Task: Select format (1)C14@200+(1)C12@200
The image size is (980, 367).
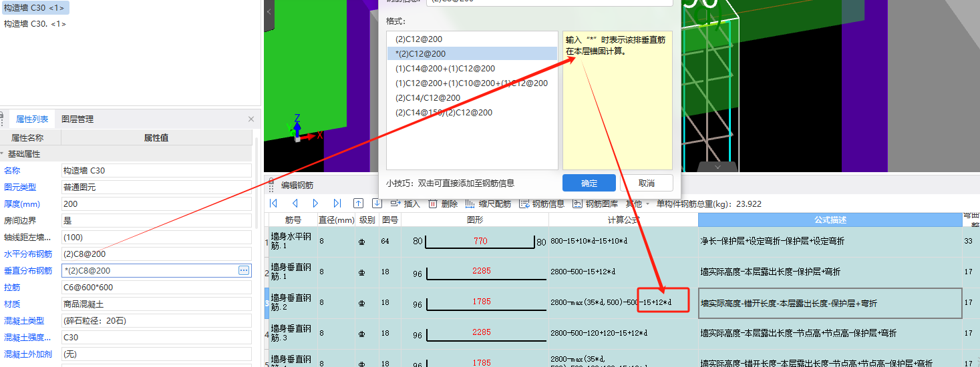Action: tap(472, 69)
